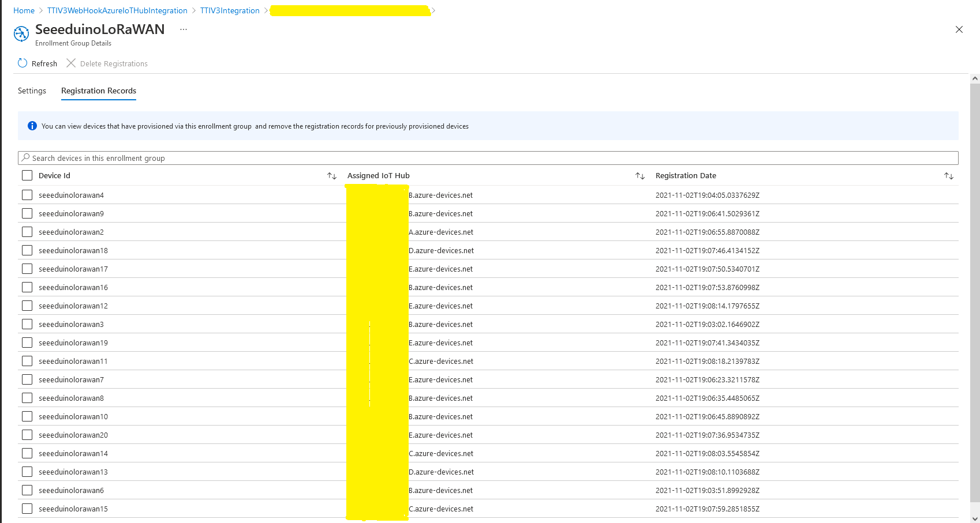Open TTIV3WebHookAzureIoTHubIntegration breadcrumb link
Image resolution: width=980 pixels, height=523 pixels.
click(x=117, y=10)
